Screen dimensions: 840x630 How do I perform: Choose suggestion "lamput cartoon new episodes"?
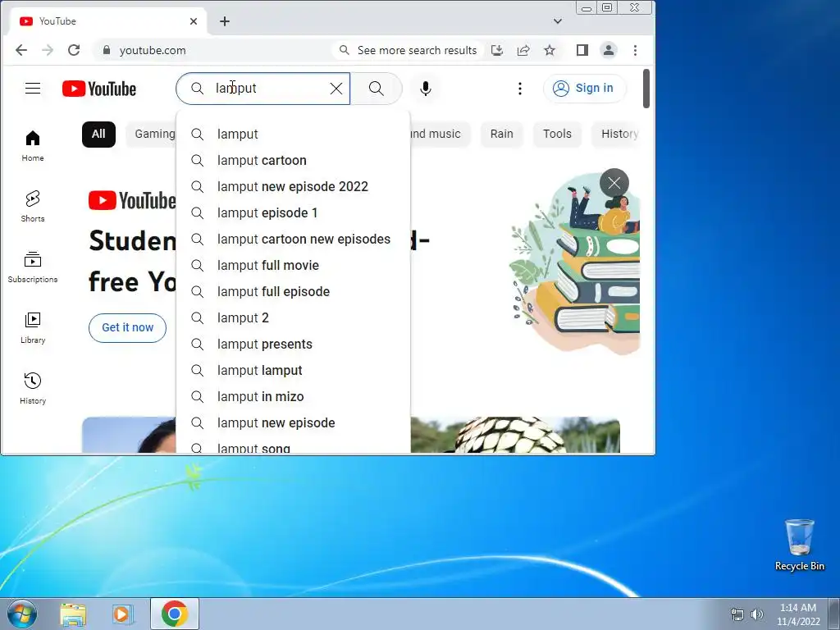pyautogui.click(x=293, y=239)
